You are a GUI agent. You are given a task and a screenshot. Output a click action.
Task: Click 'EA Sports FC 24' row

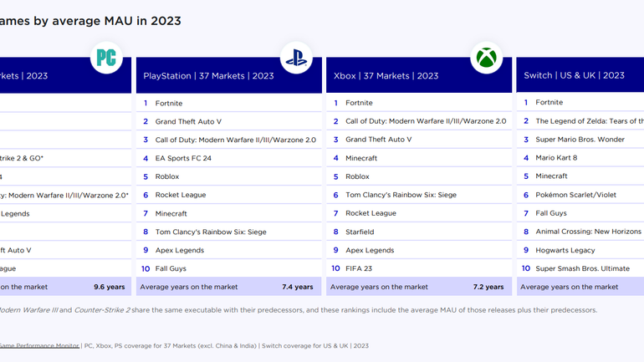229,158
